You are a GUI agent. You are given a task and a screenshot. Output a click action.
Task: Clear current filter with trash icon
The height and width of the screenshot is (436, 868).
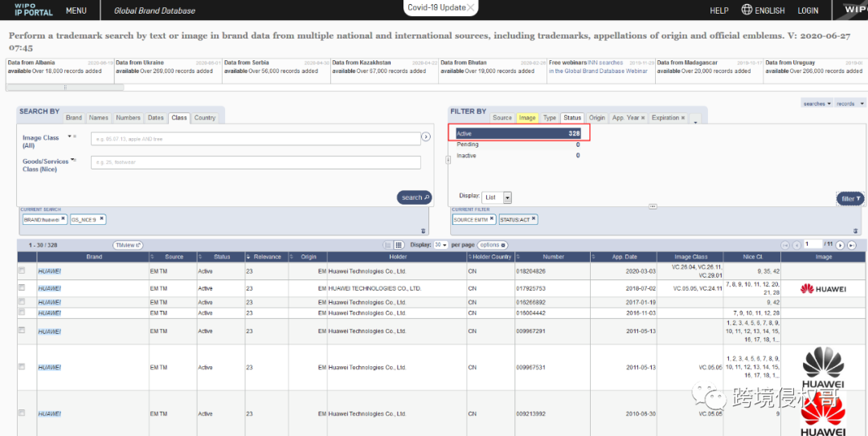857,231
